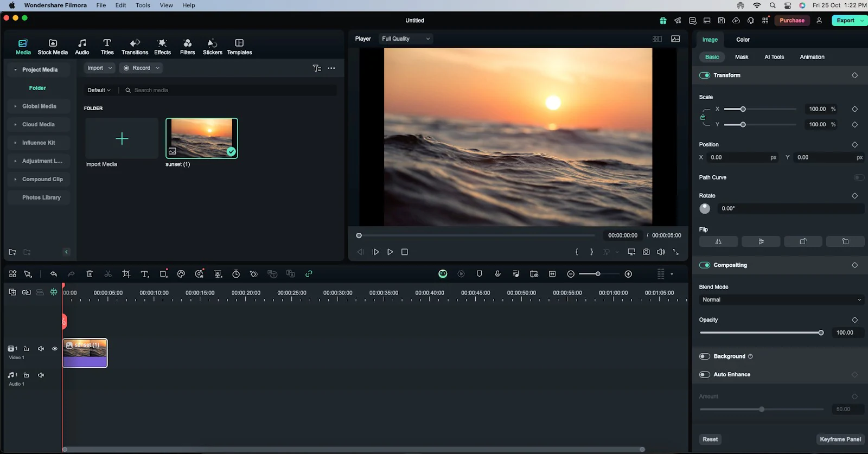This screenshot has width=868, height=454.
Task: Open the Transitions panel
Action: click(x=135, y=47)
